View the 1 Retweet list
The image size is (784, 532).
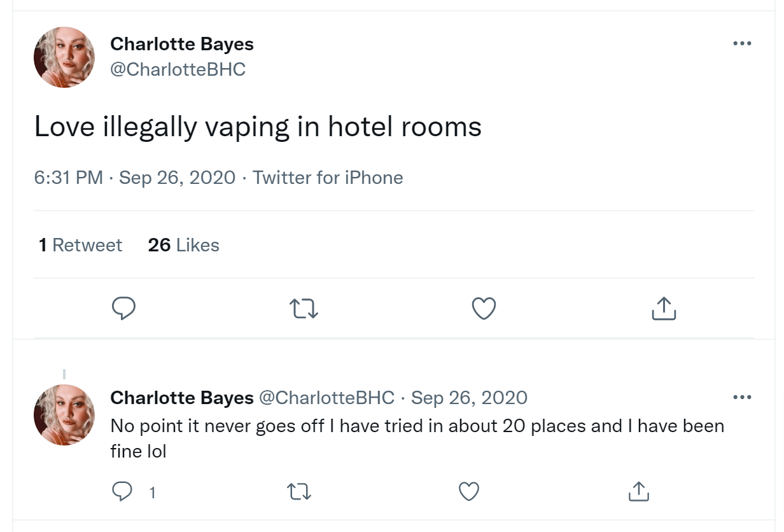coord(80,245)
